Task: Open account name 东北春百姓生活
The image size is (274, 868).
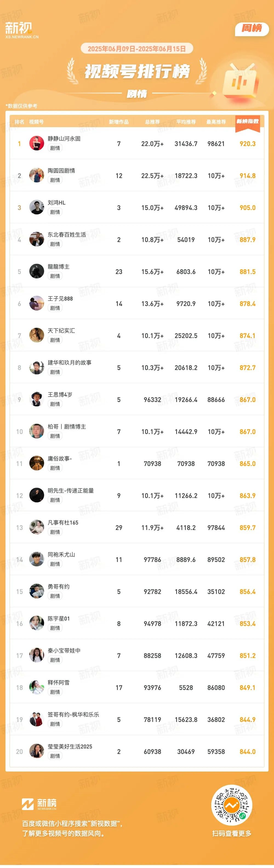Action: [67, 235]
